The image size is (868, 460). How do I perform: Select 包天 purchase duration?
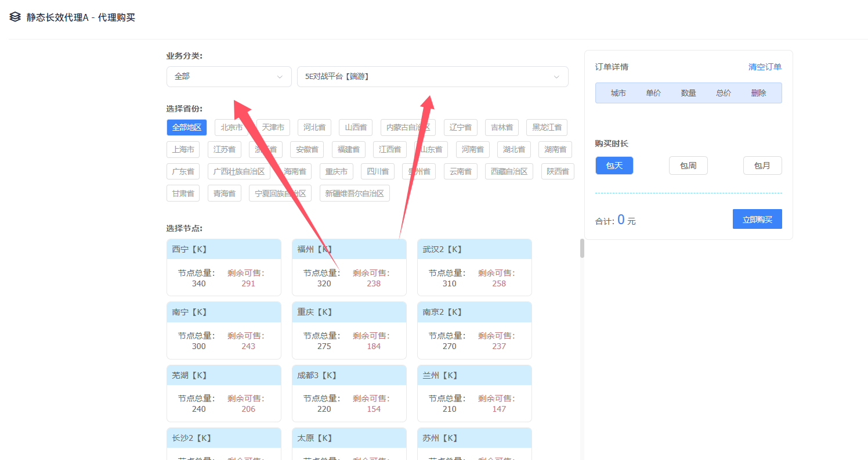click(614, 166)
